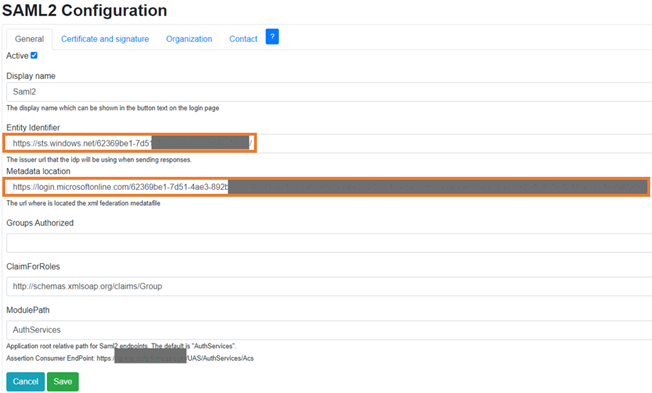652x393 pixels.
Task: Click the Entity Identifier input field
Action: 329,143
